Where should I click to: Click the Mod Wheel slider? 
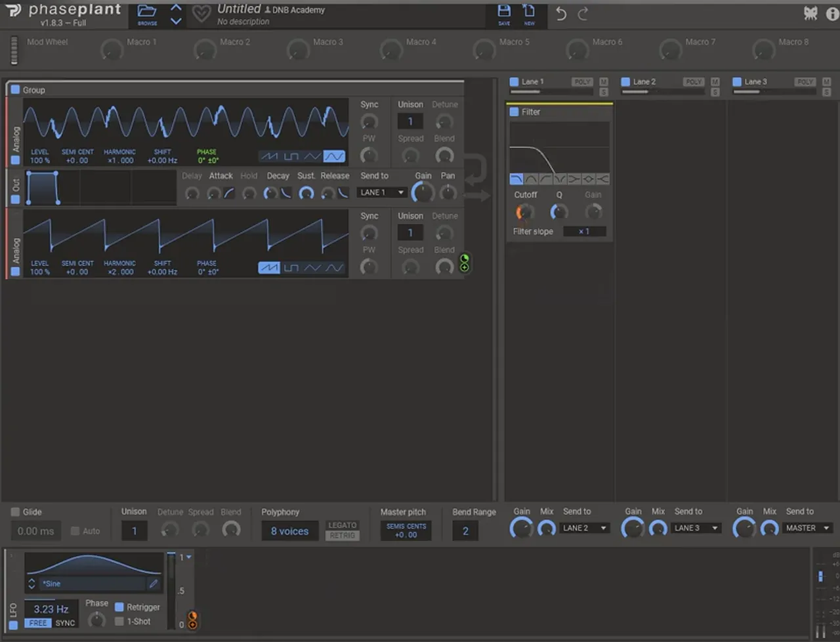pyautogui.click(x=14, y=51)
